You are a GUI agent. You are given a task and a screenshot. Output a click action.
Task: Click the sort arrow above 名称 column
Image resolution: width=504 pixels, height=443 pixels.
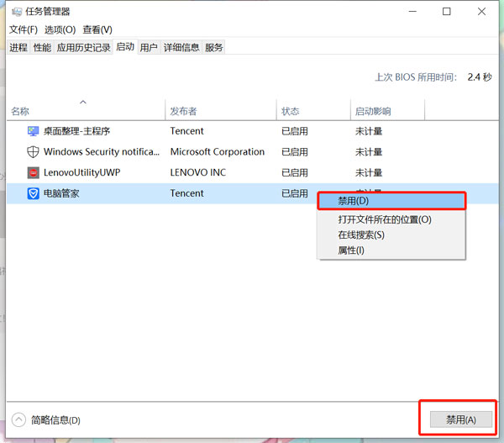[83, 102]
